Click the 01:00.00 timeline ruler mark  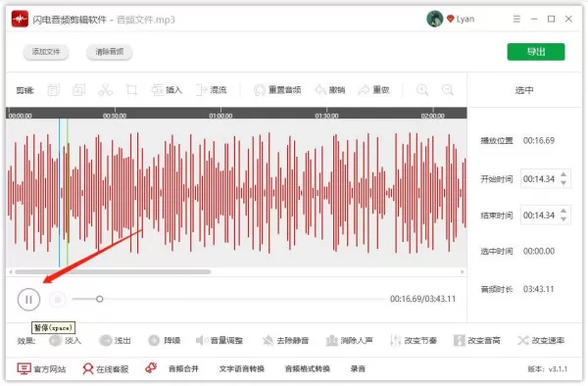pyautogui.click(x=220, y=116)
